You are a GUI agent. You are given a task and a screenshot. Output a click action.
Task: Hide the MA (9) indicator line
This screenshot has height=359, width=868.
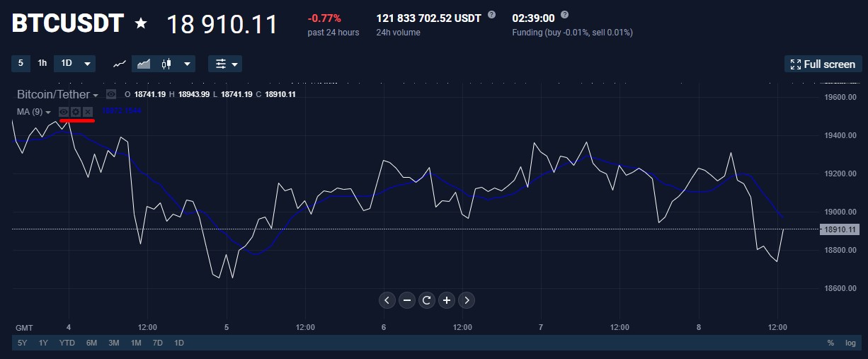pos(64,112)
